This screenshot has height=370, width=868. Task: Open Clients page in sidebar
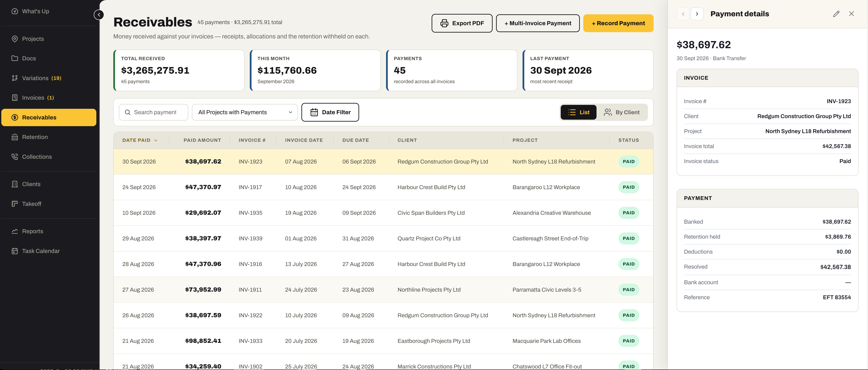pos(49,184)
